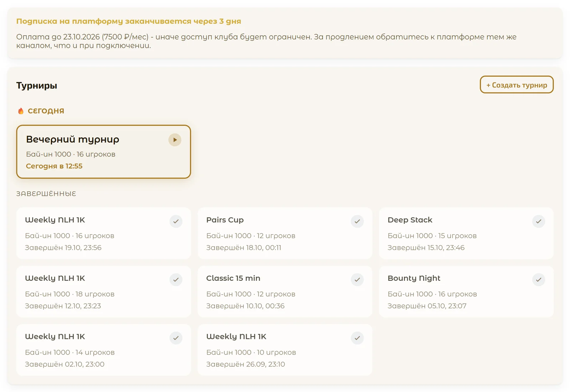Viewport: 570px width, 392px height.
Task: Click 'Бай-ин 1000 · 14 игроков' text
Action: 70,352
